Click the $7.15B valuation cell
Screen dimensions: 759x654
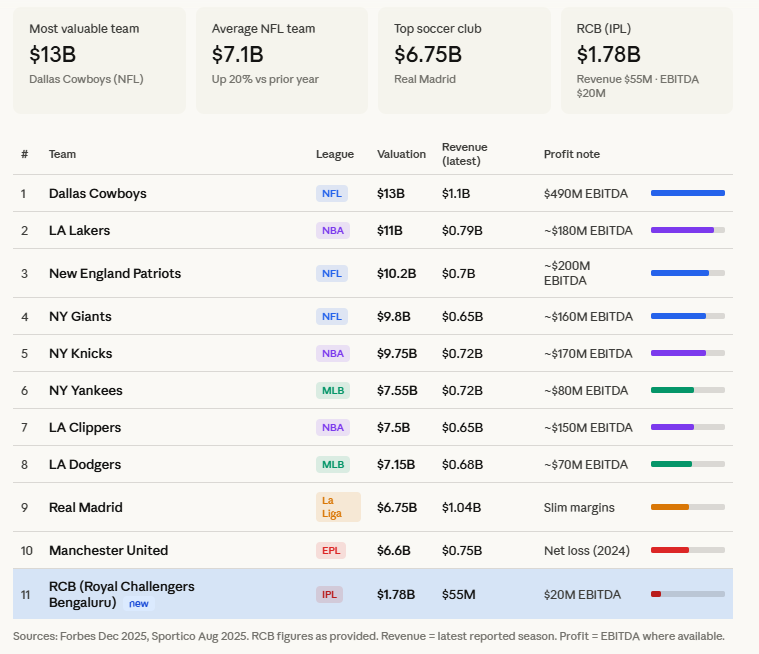tap(396, 465)
